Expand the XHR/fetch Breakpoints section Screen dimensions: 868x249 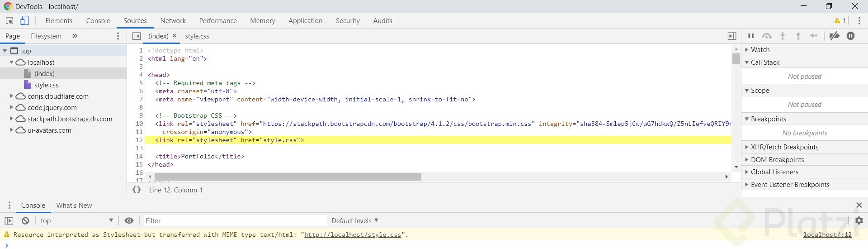tap(746, 147)
